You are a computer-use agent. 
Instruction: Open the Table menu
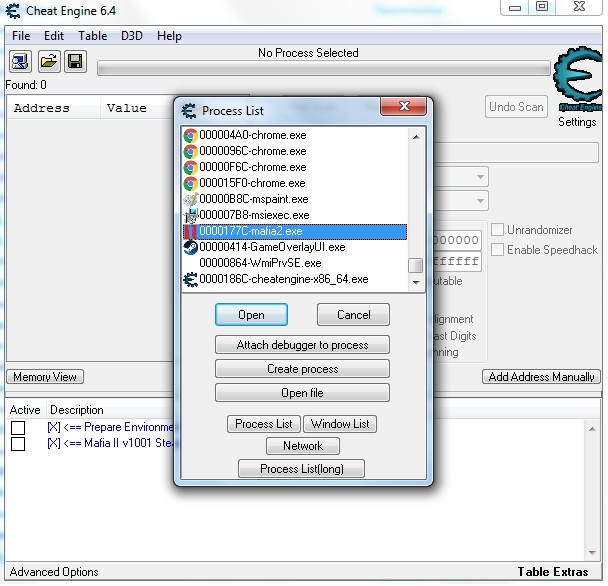tap(93, 36)
